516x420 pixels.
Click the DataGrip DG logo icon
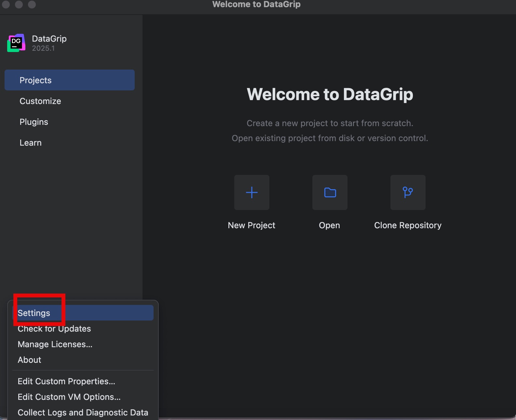click(x=16, y=43)
